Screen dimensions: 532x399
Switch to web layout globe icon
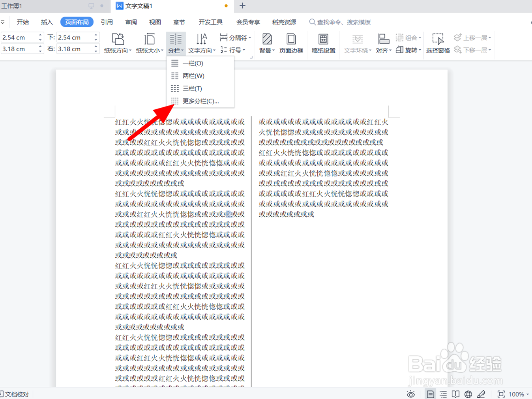click(x=468, y=394)
